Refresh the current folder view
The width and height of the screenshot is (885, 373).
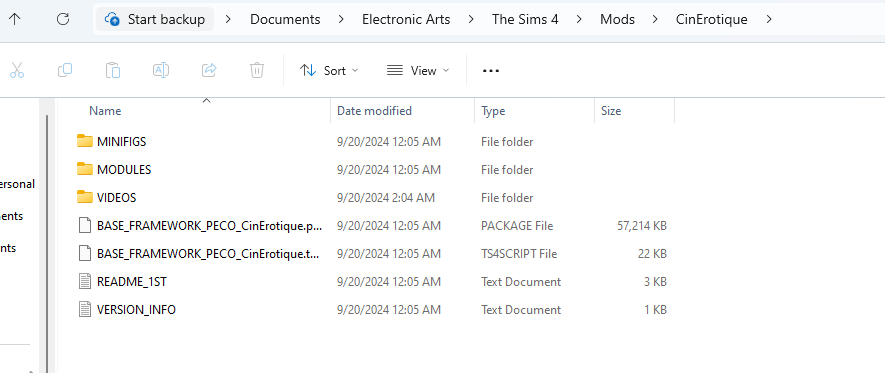(x=63, y=19)
